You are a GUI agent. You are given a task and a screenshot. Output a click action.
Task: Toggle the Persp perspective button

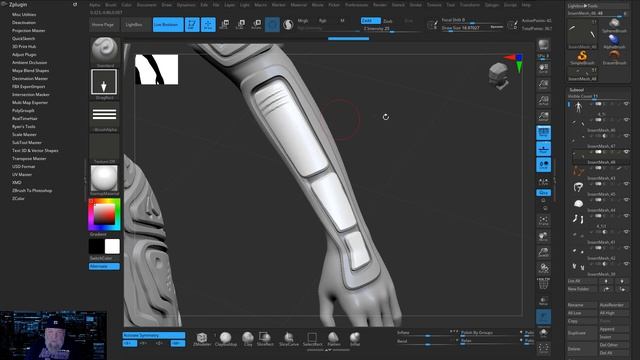coord(543,133)
